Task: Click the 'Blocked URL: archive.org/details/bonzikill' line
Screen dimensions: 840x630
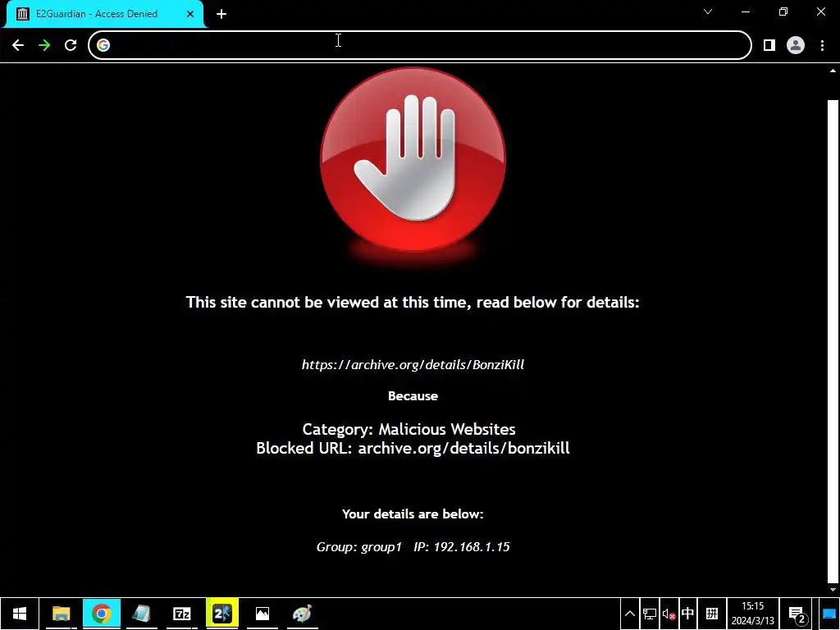Action: (x=413, y=448)
